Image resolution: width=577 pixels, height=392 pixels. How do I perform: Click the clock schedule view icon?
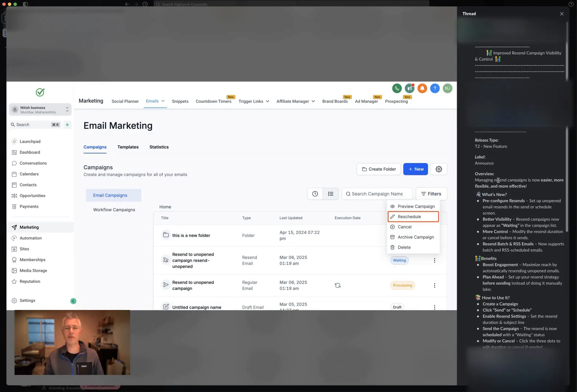tap(315, 194)
